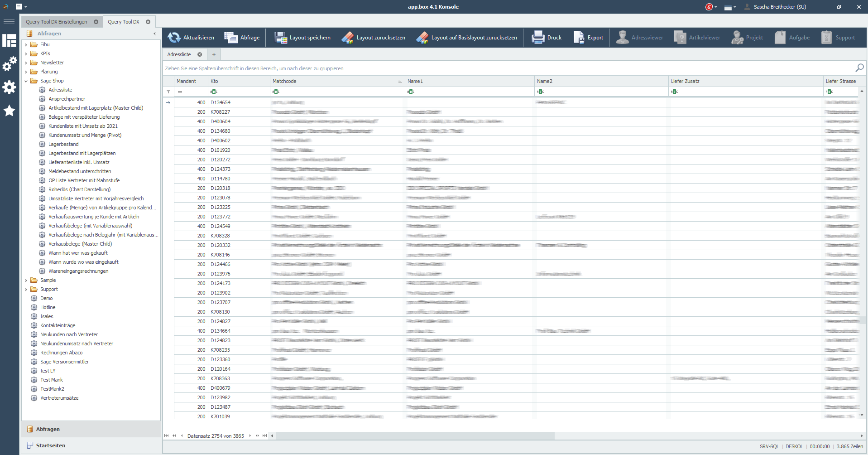Click the Export icon
This screenshot has height=455, width=868.
pos(579,38)
